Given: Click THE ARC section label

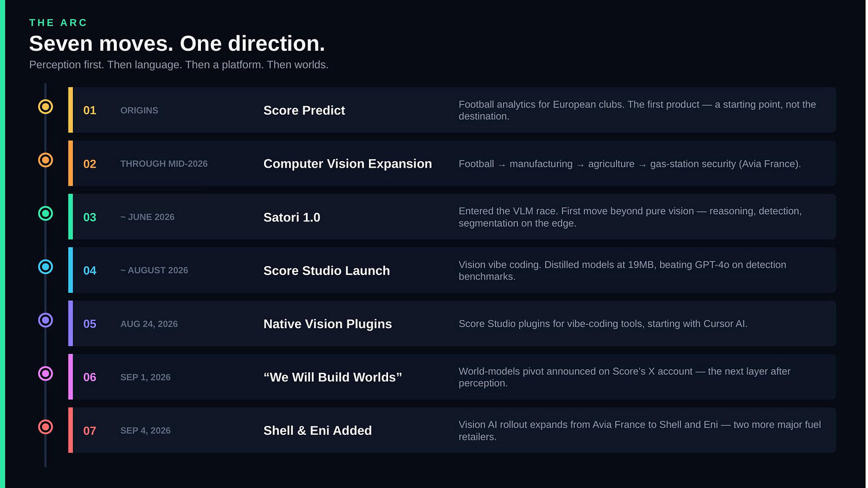Looking at the screenshot, I should click(58, 23).
